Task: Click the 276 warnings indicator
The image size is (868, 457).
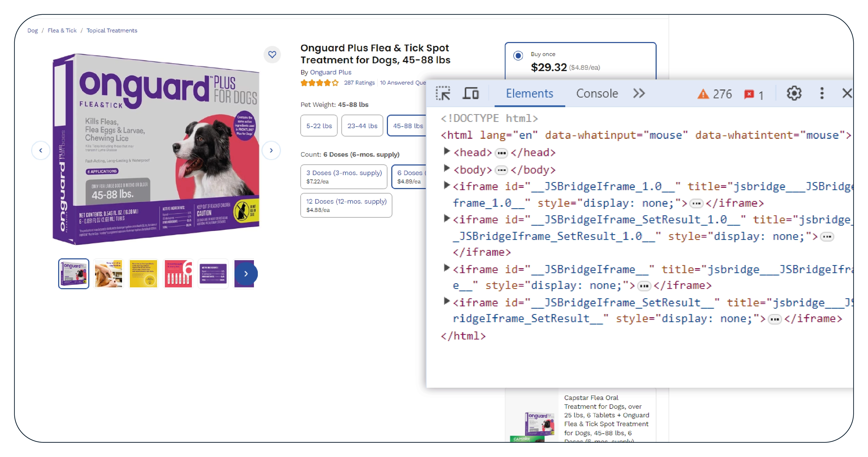Action: (x=714, y=94)
